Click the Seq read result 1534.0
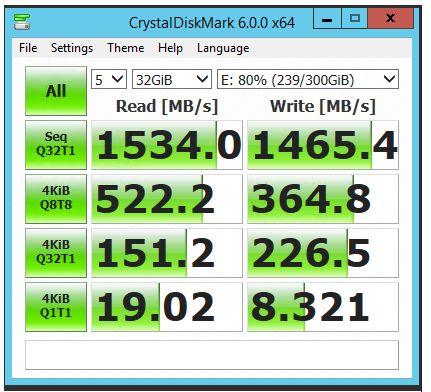 (167, 145)
